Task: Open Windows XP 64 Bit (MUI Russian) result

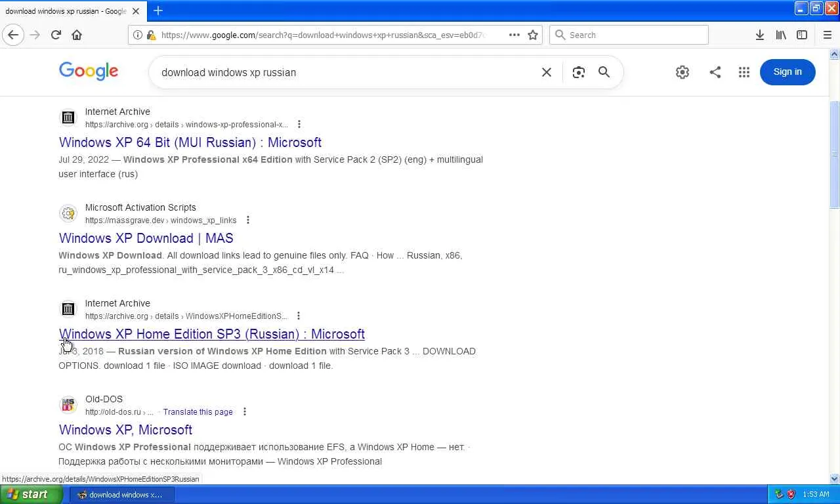Action: (190, 142)
